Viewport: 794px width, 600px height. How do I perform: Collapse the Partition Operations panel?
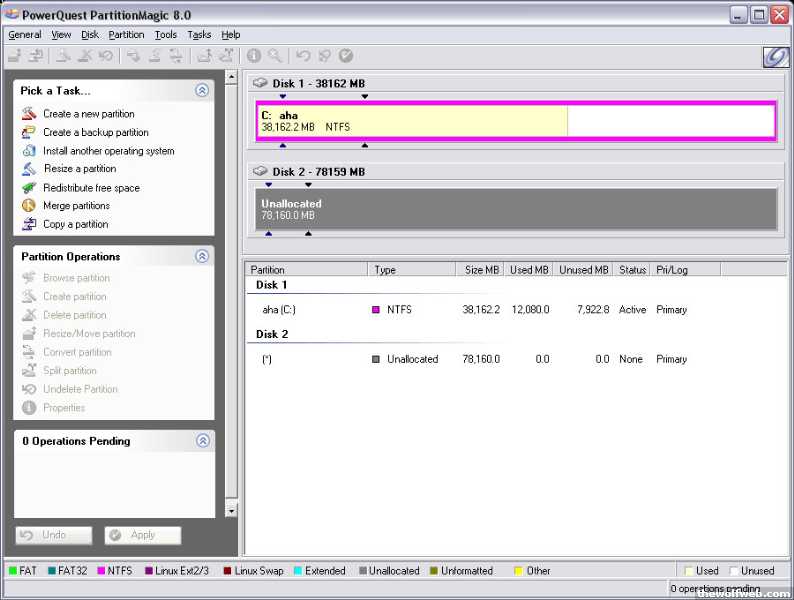tap(202, 256)
